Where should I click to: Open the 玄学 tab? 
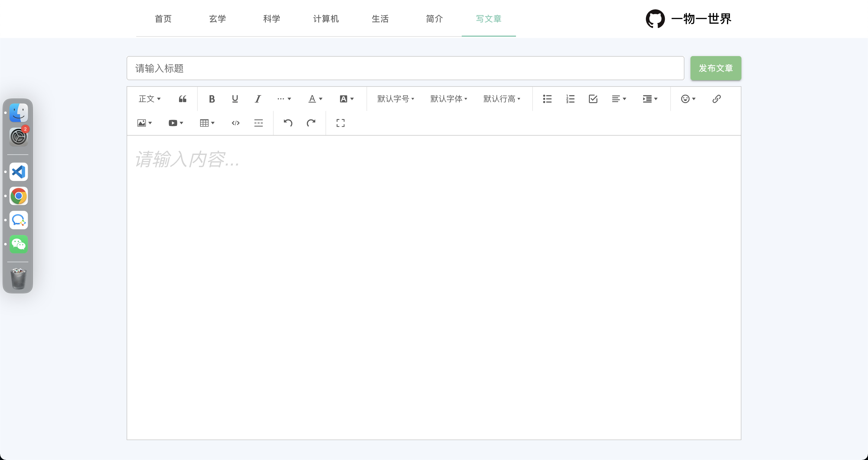point(217,19)
